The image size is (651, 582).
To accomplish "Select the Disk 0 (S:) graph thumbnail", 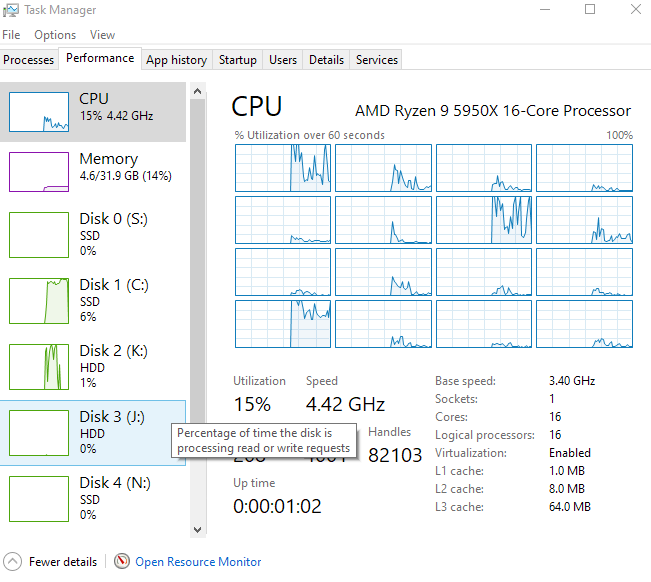I will (x=39, y=235).
